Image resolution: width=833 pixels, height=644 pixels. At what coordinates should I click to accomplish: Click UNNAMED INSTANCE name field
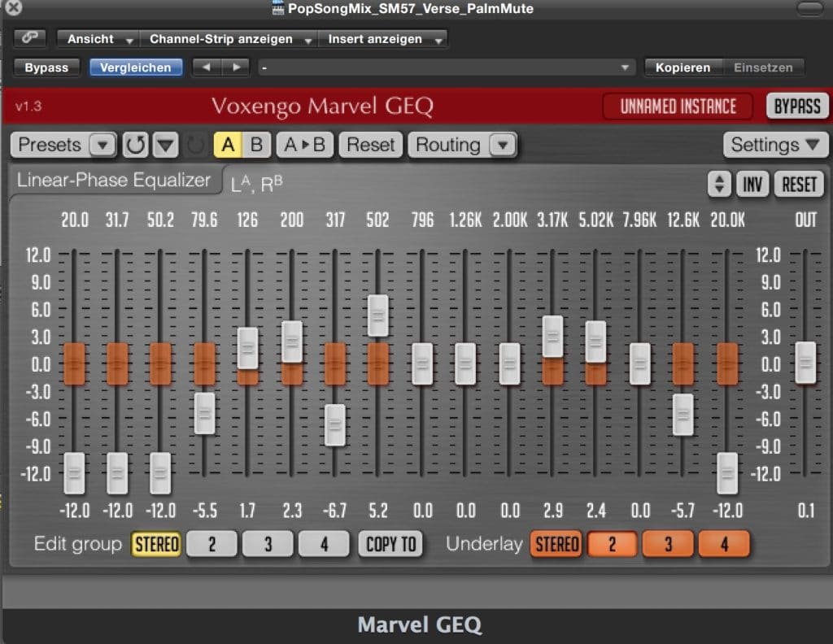(678, 107)
